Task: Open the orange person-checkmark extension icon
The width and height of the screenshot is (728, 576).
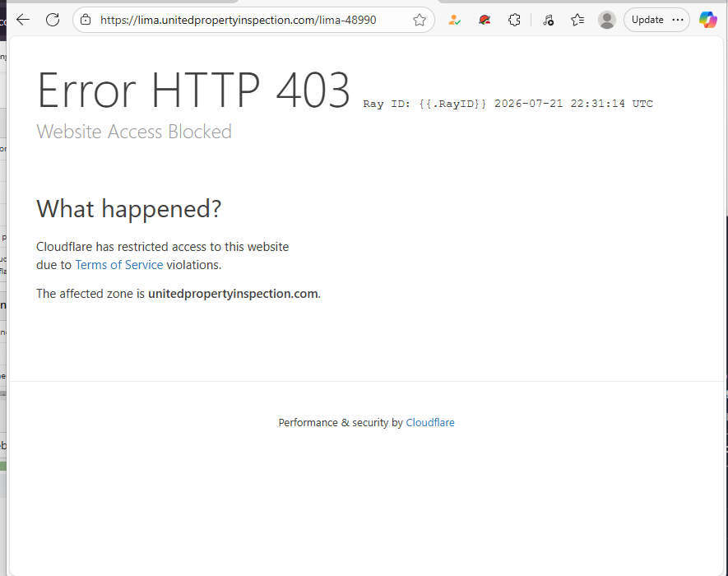Action: click(455, 20)
